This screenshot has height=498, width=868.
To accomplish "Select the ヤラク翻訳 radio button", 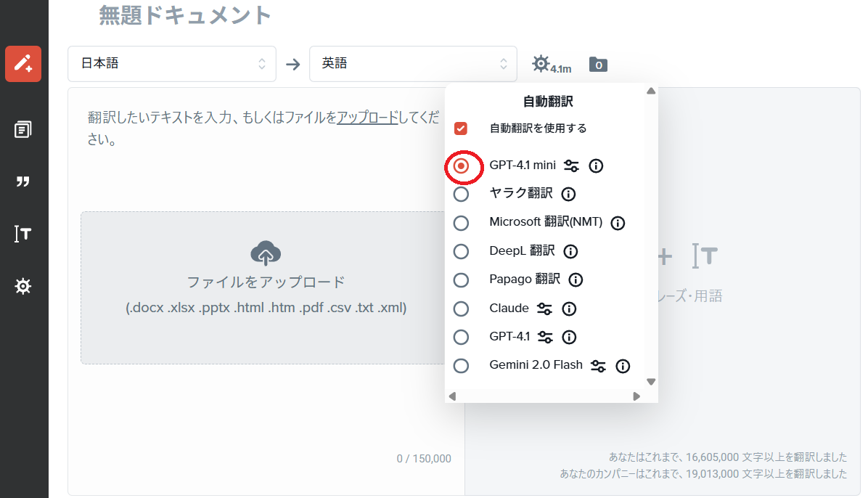I will point(461,194).
